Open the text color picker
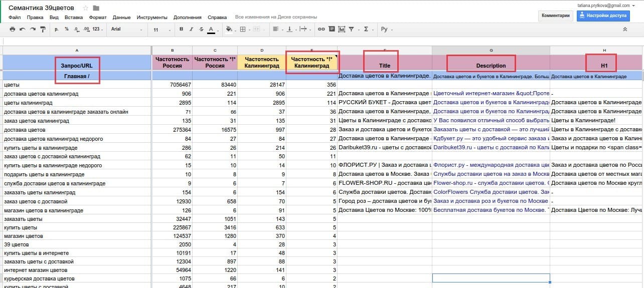Image resolution: width=644 pixels, height=288 pixels. tap(211, 30)
